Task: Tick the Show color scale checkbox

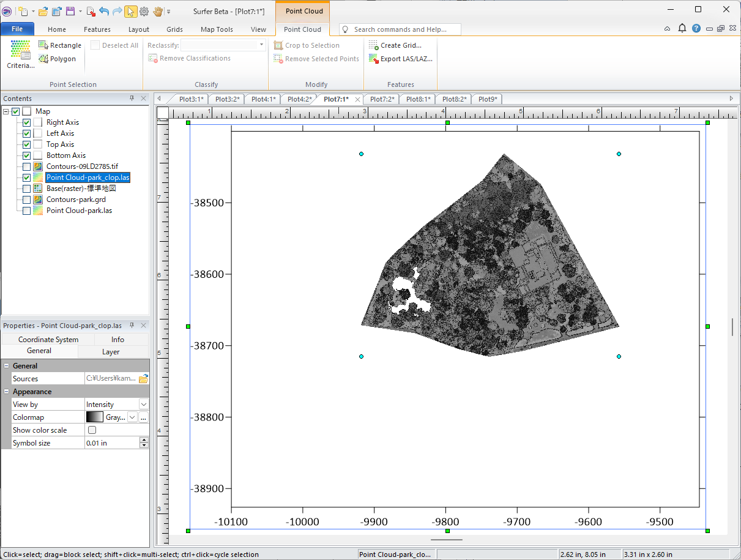Action: click(92, 430)
